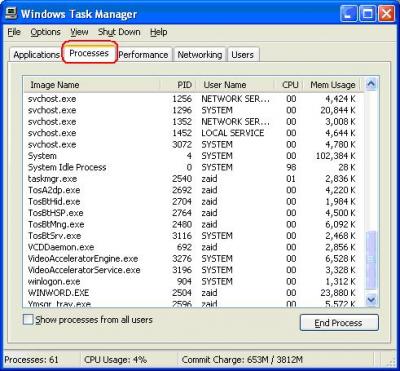
Task: Switch to the Applications tab
Action: (36, 55)
